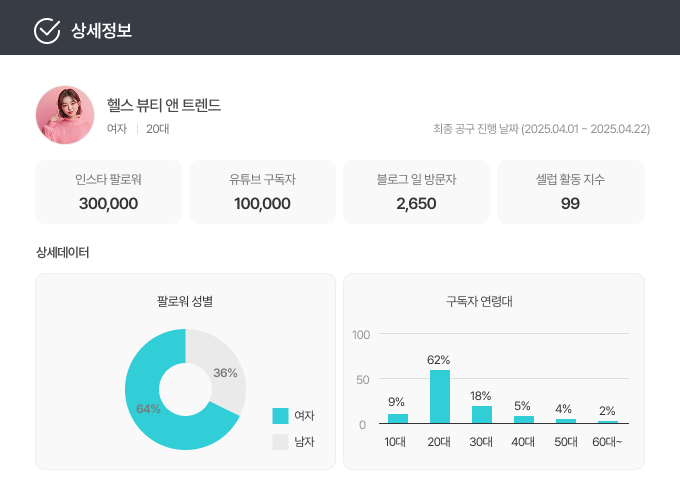Screen dimensions: 680x500
Task: Select the 30대 bar showing 18%
Action: point(482,415)
